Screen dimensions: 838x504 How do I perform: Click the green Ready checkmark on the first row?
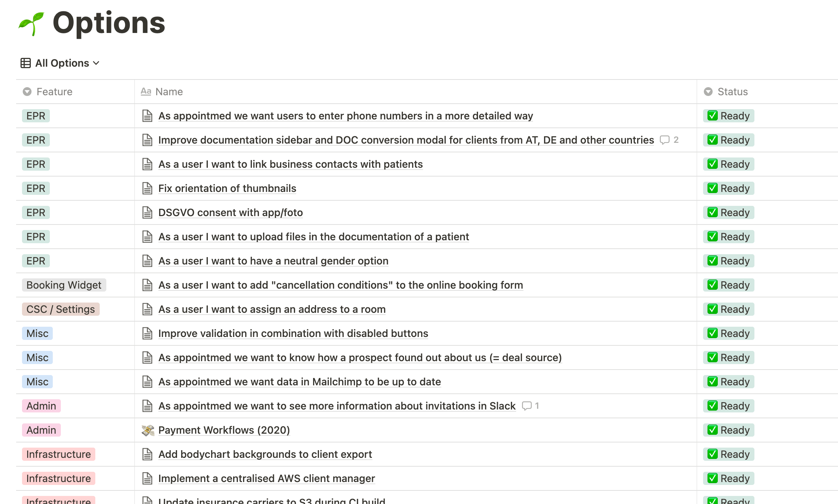pyautogui.click(x=712, y=116)
